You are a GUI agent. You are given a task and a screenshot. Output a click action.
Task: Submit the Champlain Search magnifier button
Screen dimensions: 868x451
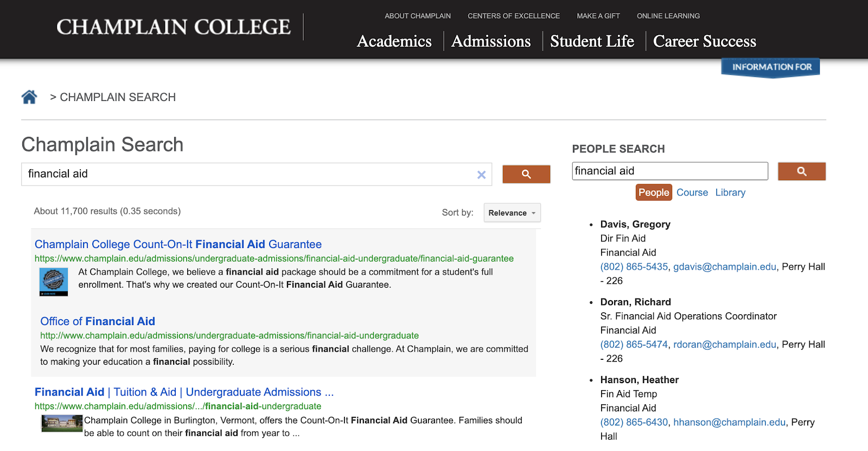coord(526,174)
